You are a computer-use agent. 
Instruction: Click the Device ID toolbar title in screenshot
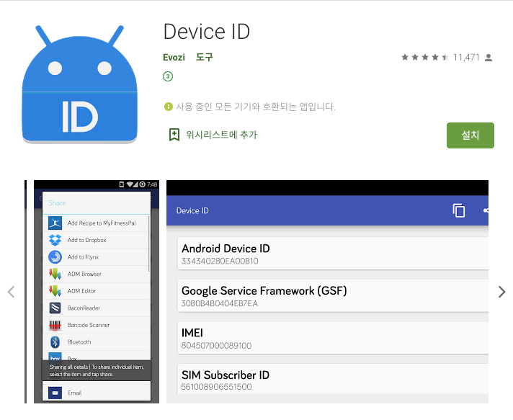point(192,210)
